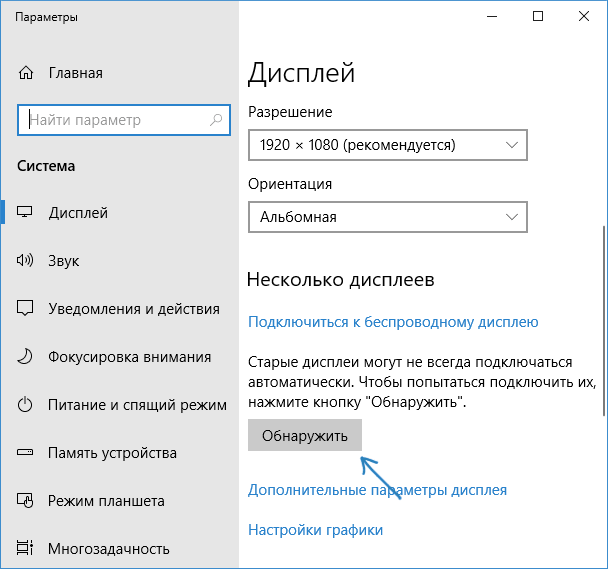Focus the Найти параметр search field

tap(124, 120)
